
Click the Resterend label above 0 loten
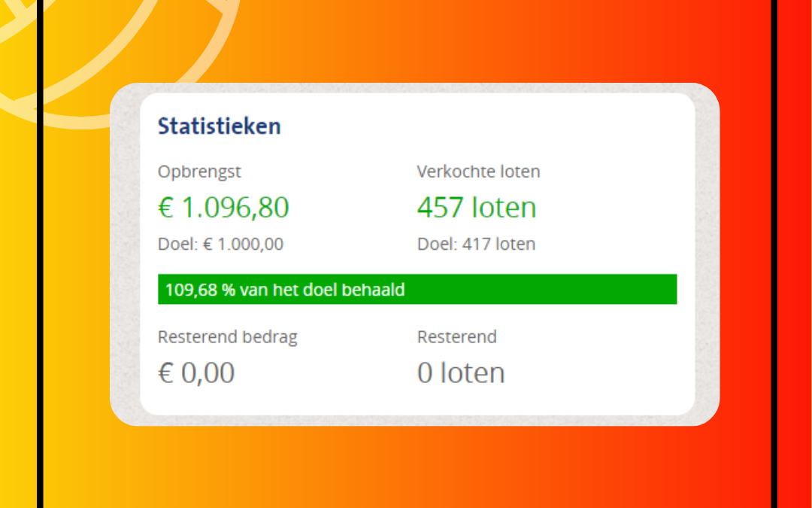[456, 337]
